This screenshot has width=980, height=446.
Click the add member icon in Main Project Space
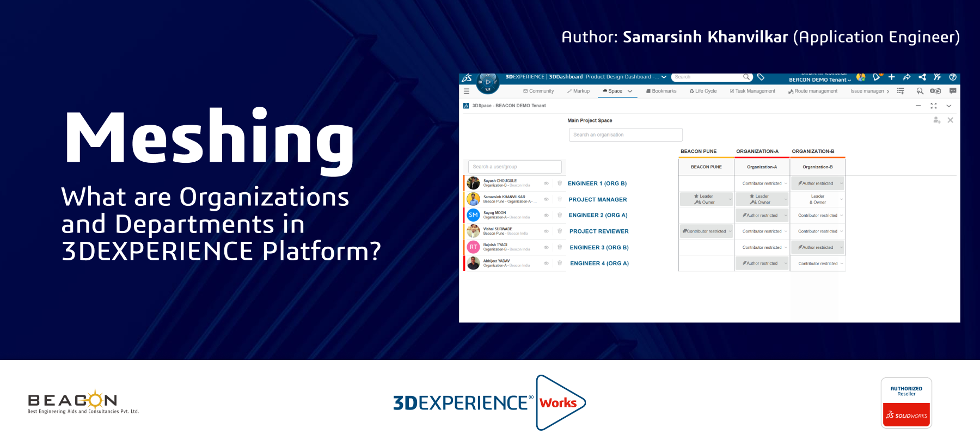pos(936,120)
